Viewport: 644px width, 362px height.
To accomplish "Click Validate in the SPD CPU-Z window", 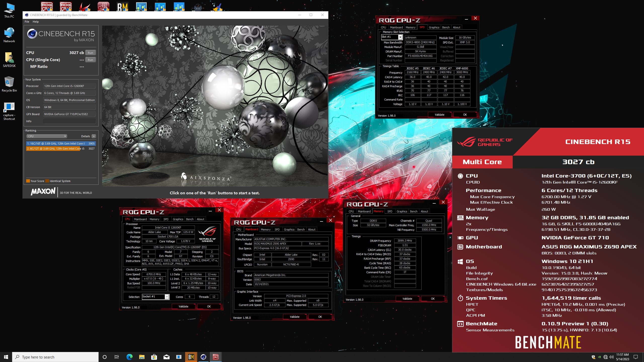I will click(439, 115).
